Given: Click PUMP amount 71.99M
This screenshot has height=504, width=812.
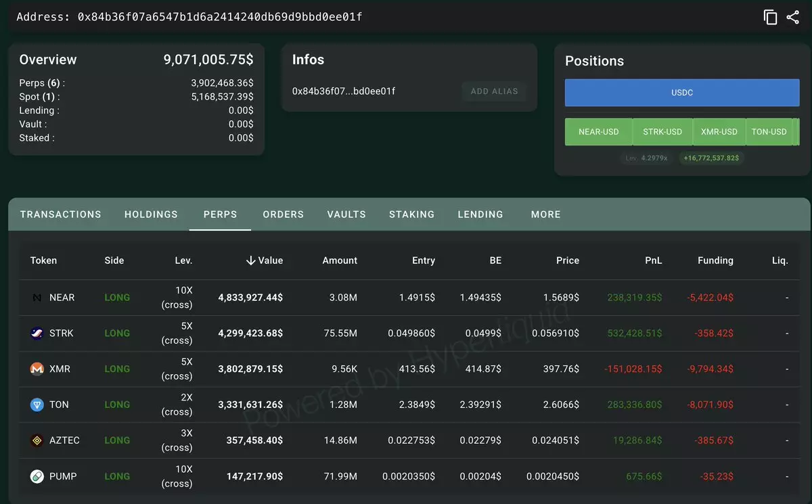Looking at the screenshot, I should pyautogui.click(x=340, y=476).
